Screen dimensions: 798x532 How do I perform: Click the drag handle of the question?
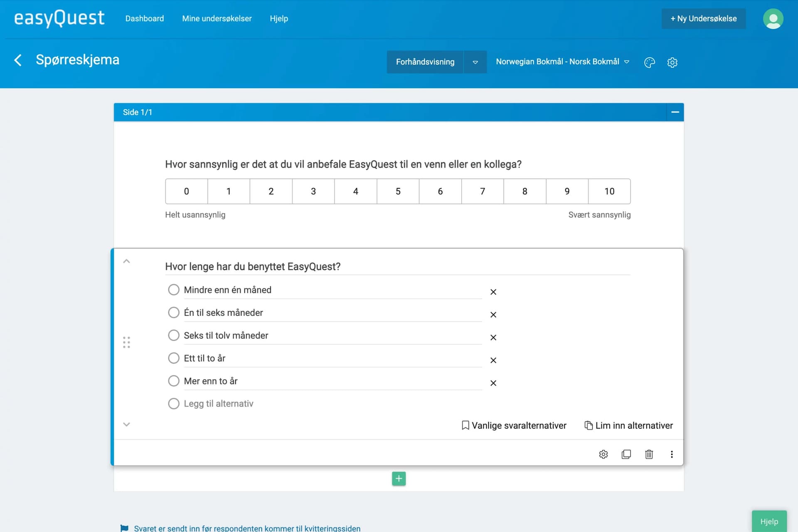click(126, 342)
